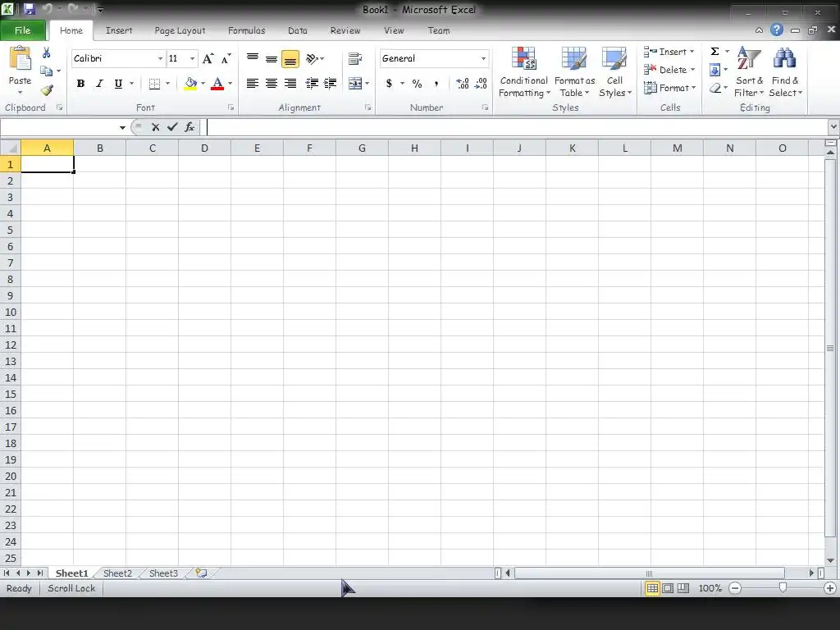
Task: Apply Accounting dollar number format
Action: point(389,84)
